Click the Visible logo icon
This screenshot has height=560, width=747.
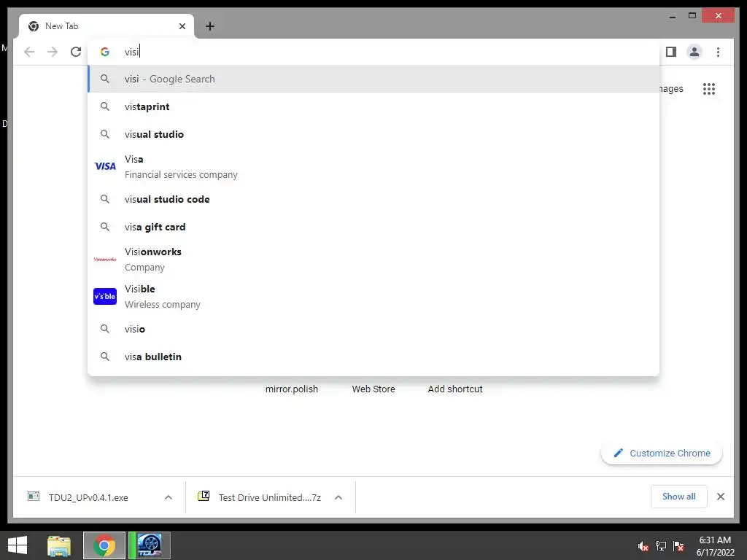(x=105, y=296)
